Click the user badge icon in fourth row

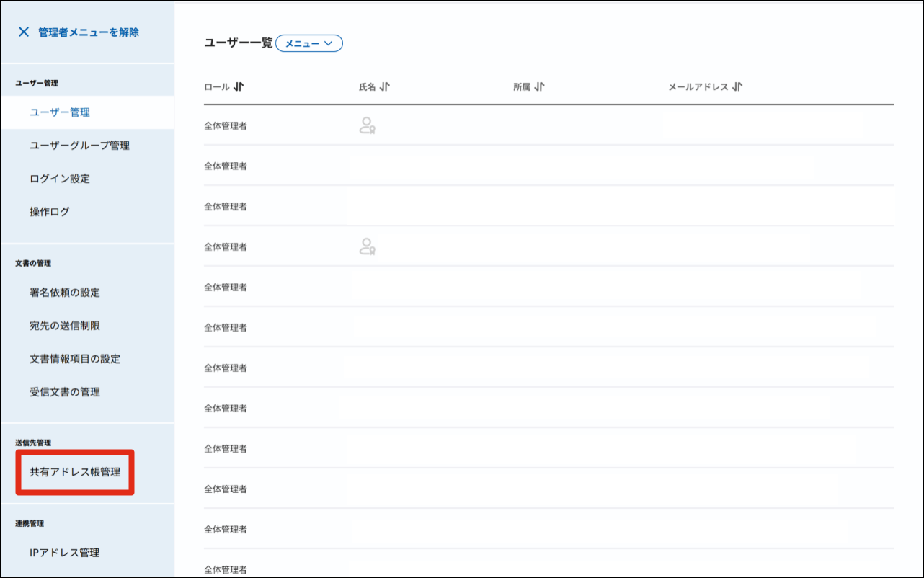[x=368, y=247]
